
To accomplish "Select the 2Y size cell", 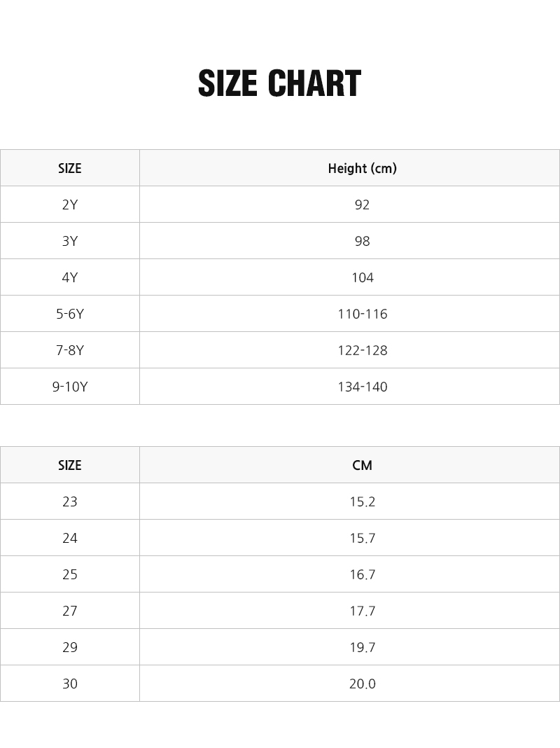I will click(x=70, y=205).
